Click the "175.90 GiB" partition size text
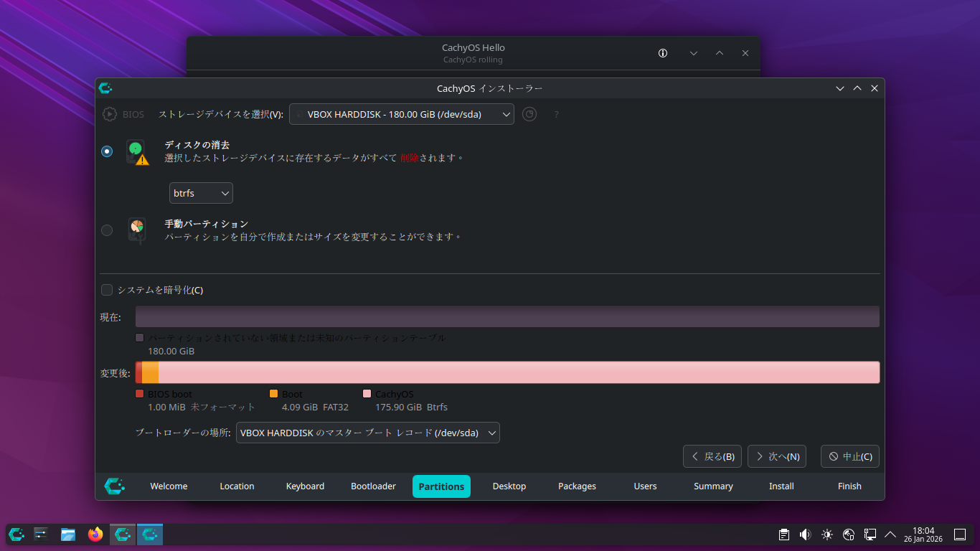Image resolution: width=980 pixels, height=551 pixels. (x=398, y=408)
